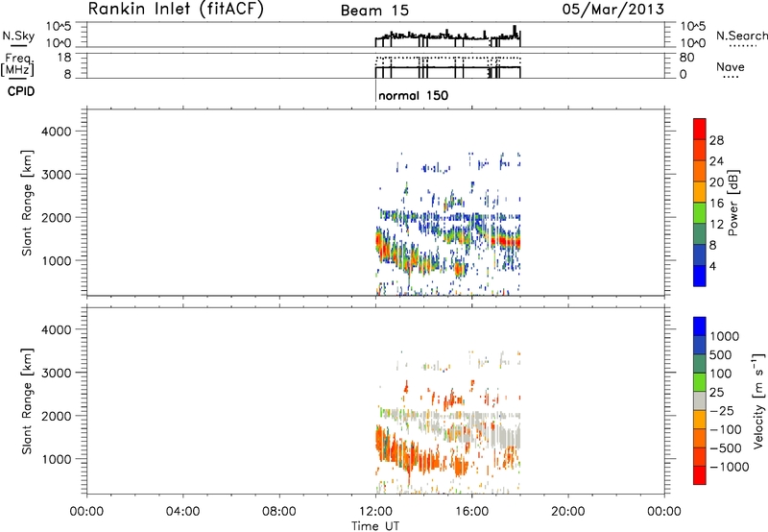768x532 pixels.
Task: Click the gray Velocity colorbar segment between 25 and -25
Action: (700, 400)
